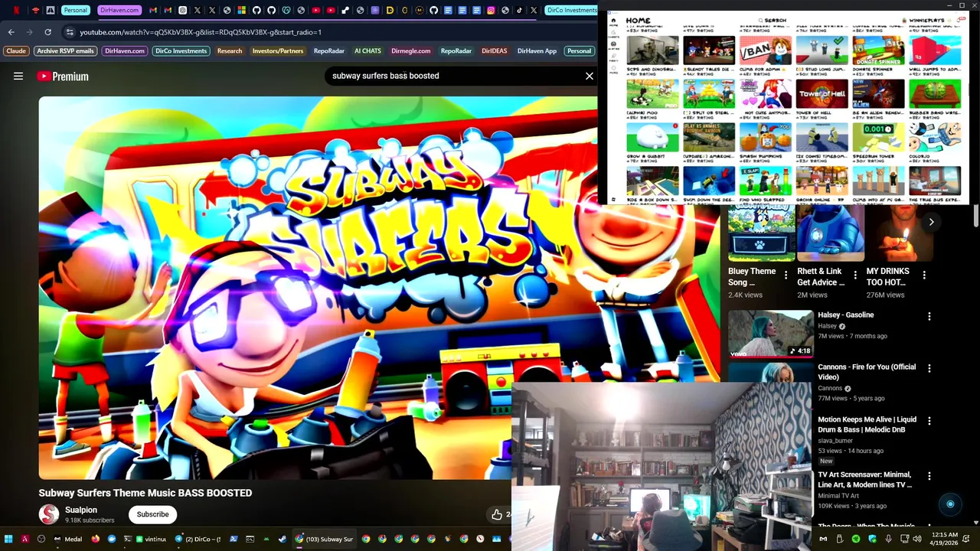Open the Avatar icon in Roblox sidebar
Screen dimensions: 980x551
[613, 45]
